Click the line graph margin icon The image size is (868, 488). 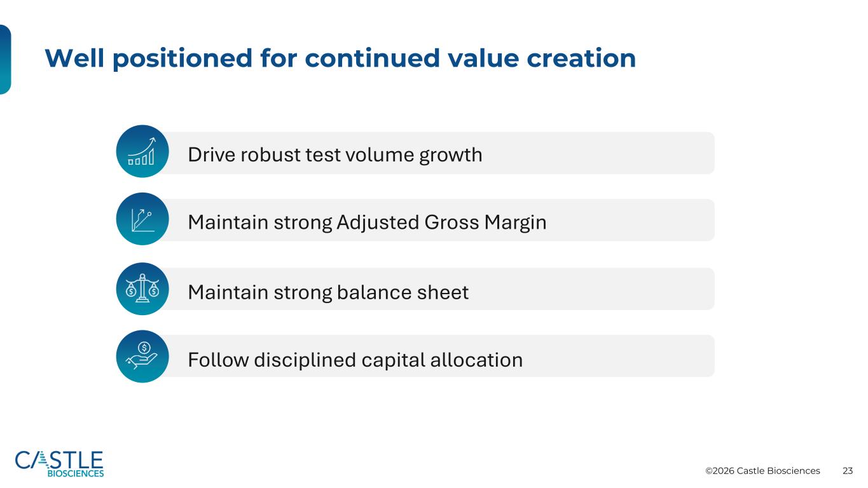tap(142, 219)
